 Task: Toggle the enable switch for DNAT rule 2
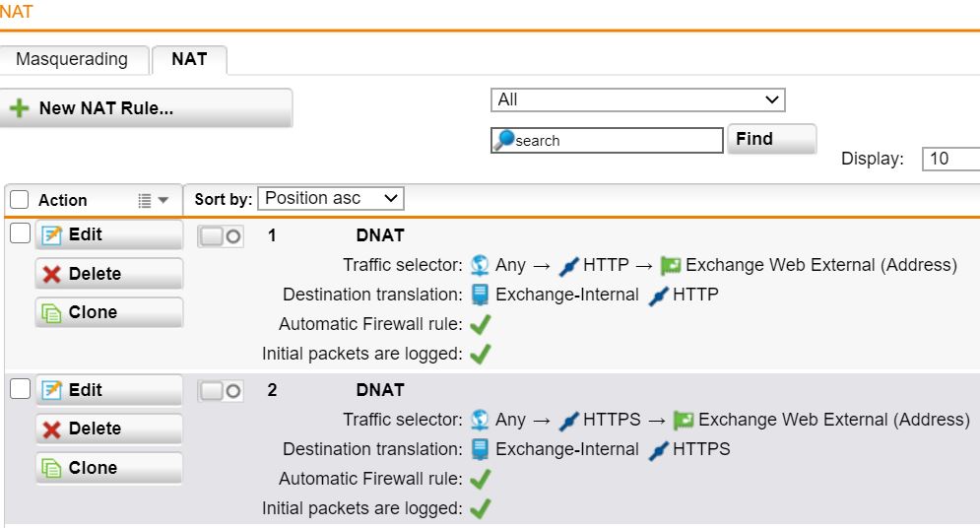tap(221, 391)
